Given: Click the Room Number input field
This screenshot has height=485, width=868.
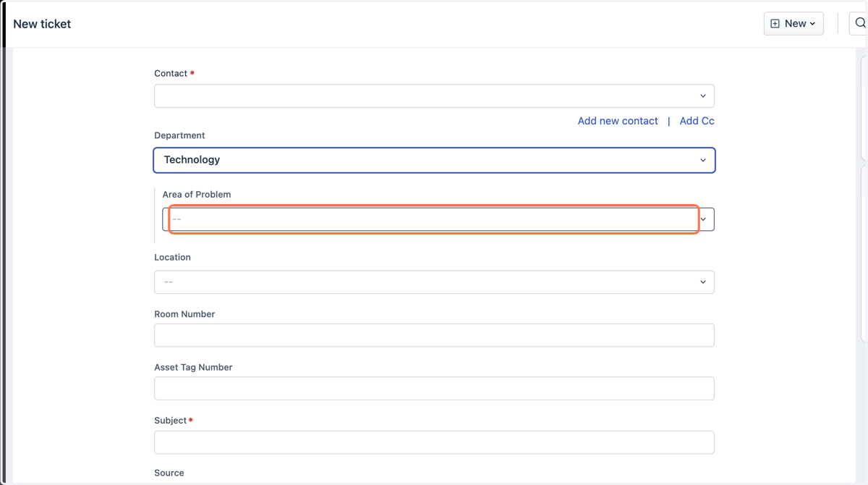Looking at the screenshot, I should coord(434,335).
